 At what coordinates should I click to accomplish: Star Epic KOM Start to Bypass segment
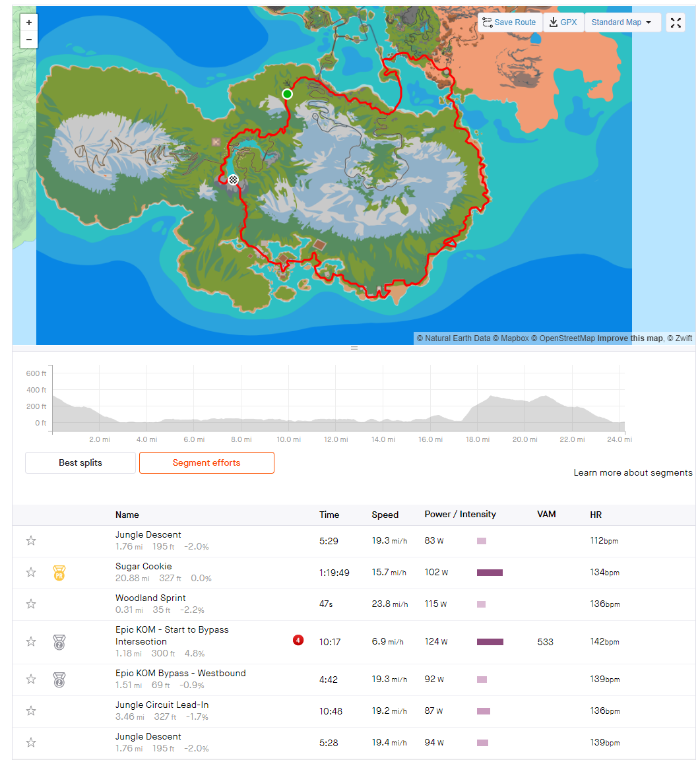pos(31,642)
